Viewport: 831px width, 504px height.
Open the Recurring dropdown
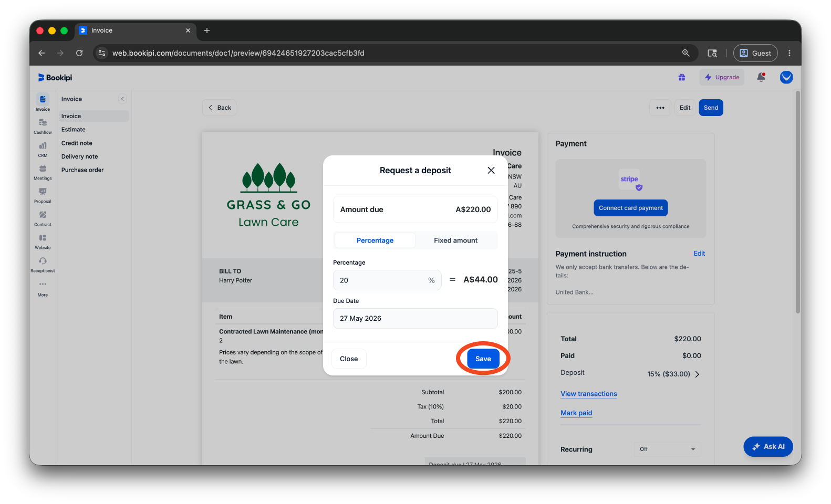coord(667,449)
